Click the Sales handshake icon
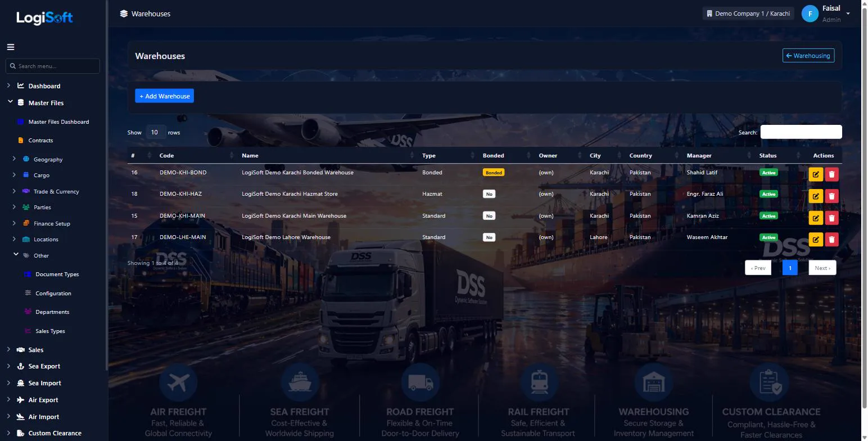This screenshot has height=441, width=868. [21, 350]
